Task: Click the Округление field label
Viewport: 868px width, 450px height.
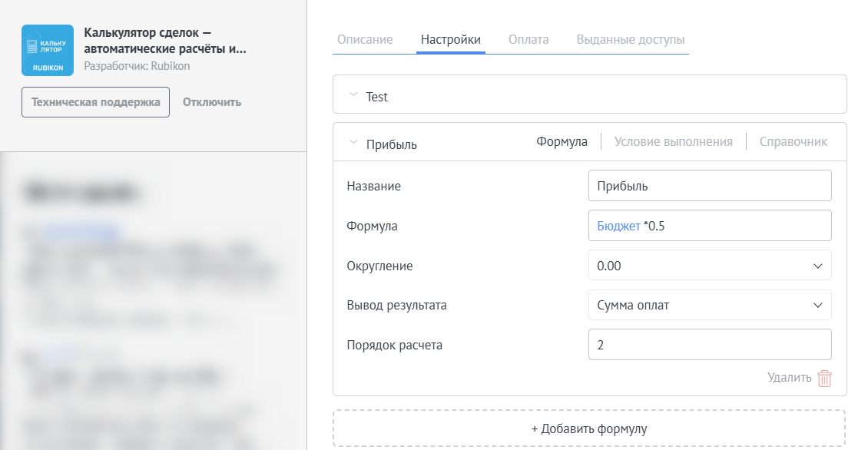Action: click(x=379, y=266)
